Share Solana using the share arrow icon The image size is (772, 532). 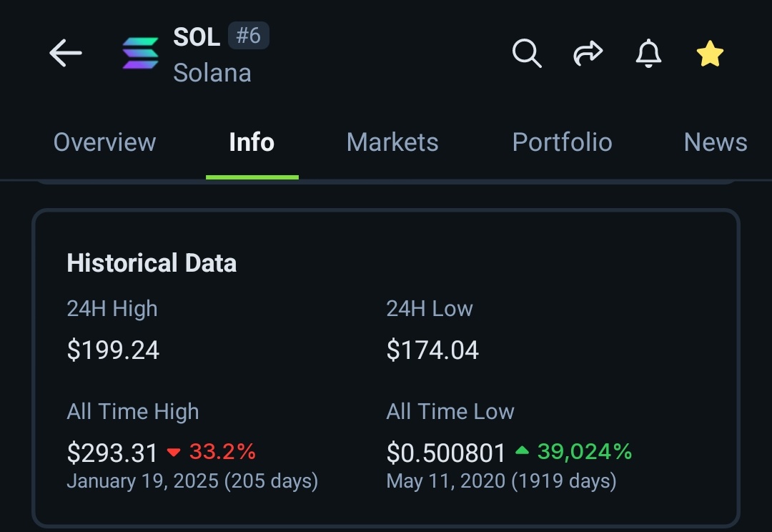(x=588, y=53)
